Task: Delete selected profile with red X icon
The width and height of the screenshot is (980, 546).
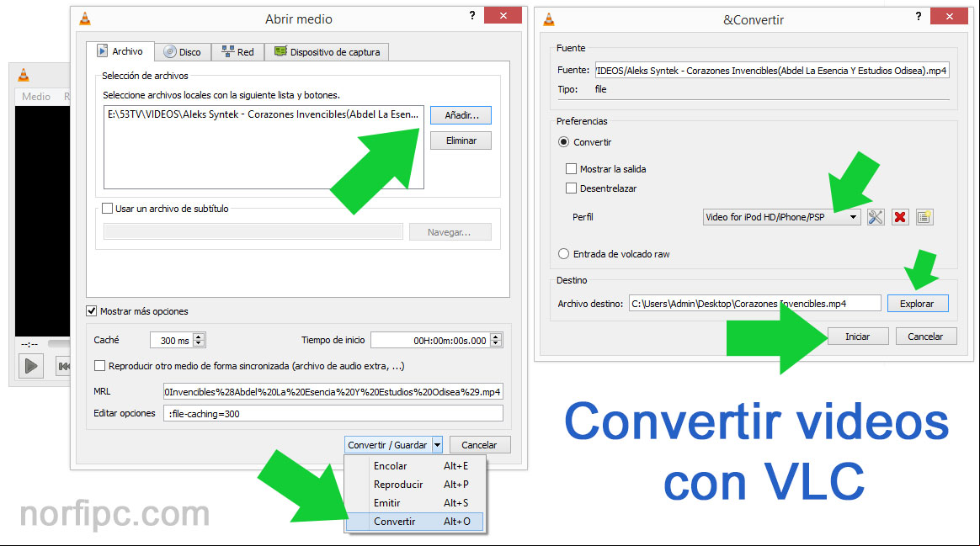Action: coord(900,217)
